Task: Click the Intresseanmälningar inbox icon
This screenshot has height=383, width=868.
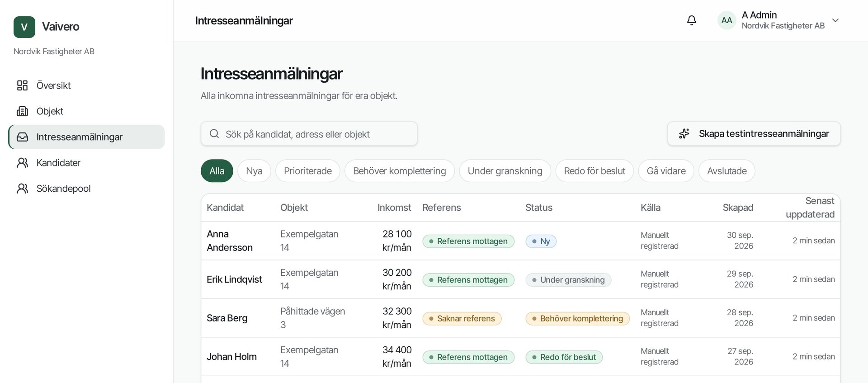Action: 22,137
